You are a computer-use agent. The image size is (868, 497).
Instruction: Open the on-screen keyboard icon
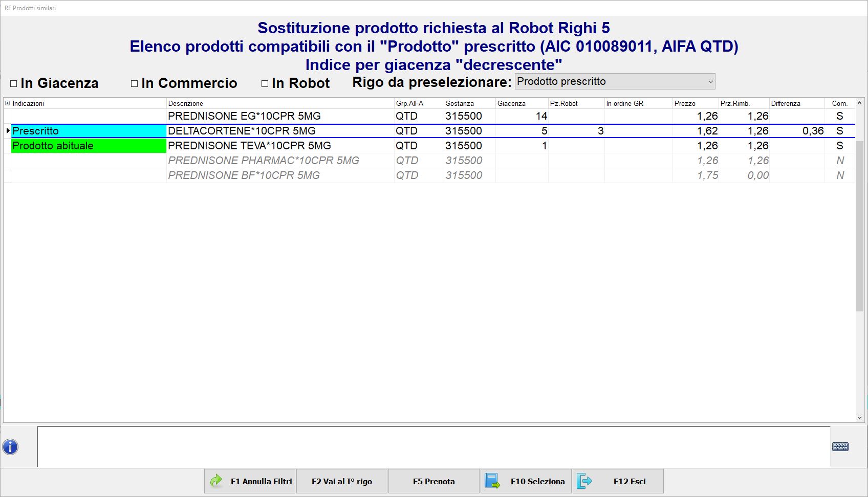click(840, 447)
